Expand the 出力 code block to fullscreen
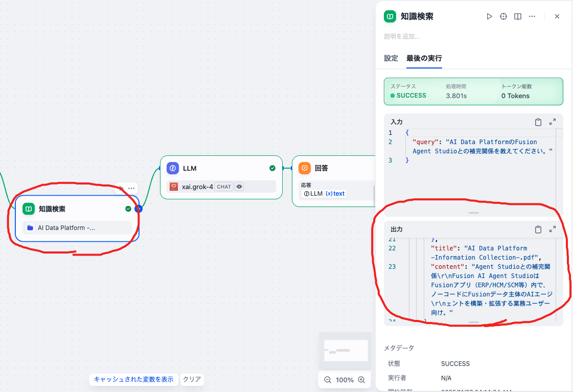573x392 pixels. pos(553,229)
